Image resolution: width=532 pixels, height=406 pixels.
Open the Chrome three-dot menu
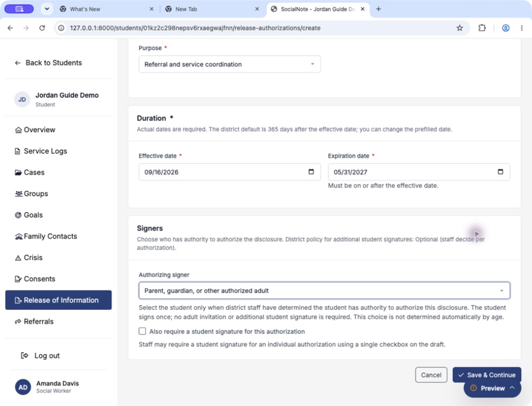click(x=522, y=28)
